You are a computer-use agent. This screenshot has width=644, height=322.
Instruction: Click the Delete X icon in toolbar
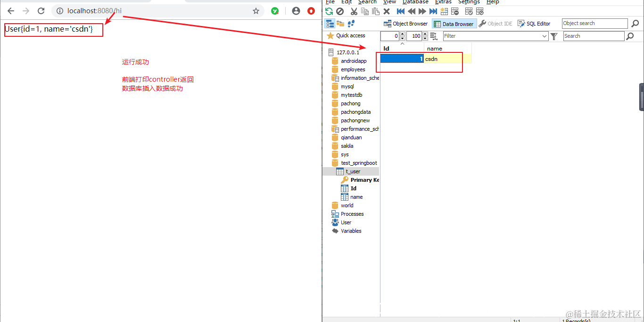point(387,11)
